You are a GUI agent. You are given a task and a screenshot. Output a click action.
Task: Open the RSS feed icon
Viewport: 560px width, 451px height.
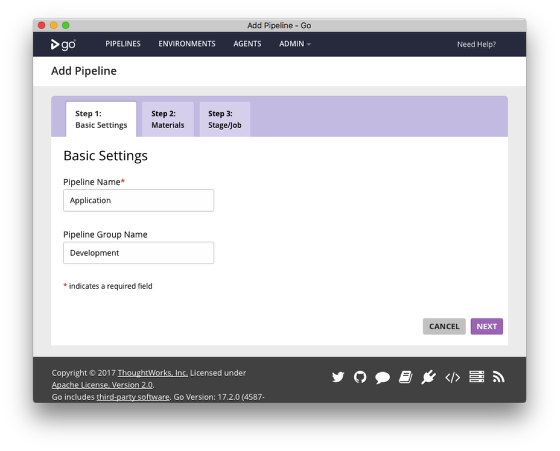(x=498, y=377)
